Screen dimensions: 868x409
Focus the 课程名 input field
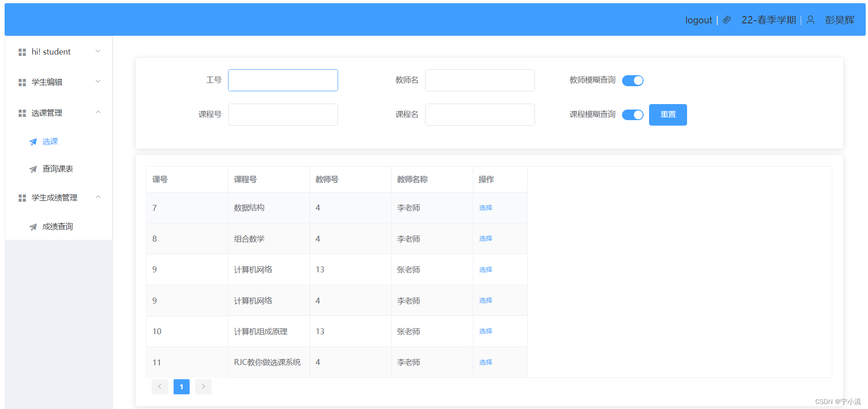coord(480,115)
